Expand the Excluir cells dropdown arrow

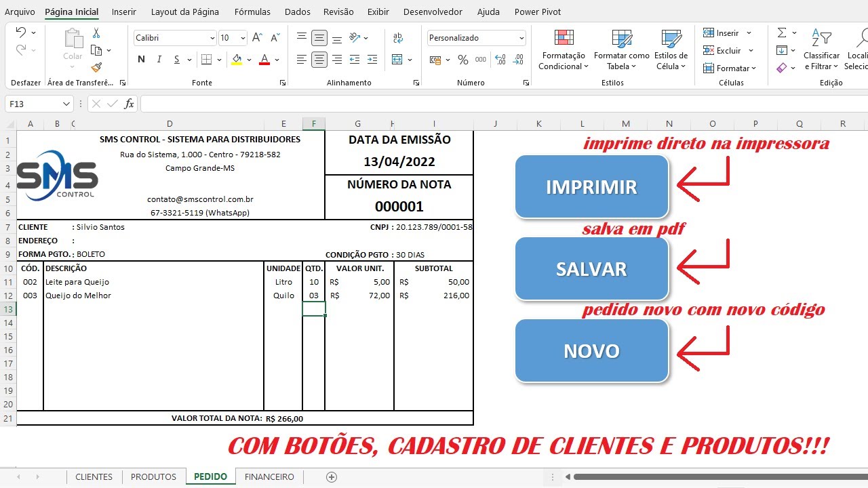pos(751,50)
